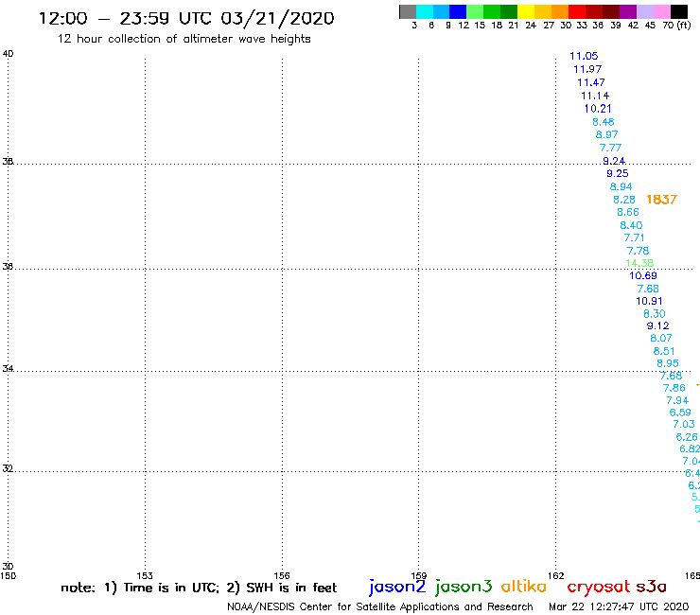Click the wave height value 9.24
This screenshot has width=700, height=615.
614,161
